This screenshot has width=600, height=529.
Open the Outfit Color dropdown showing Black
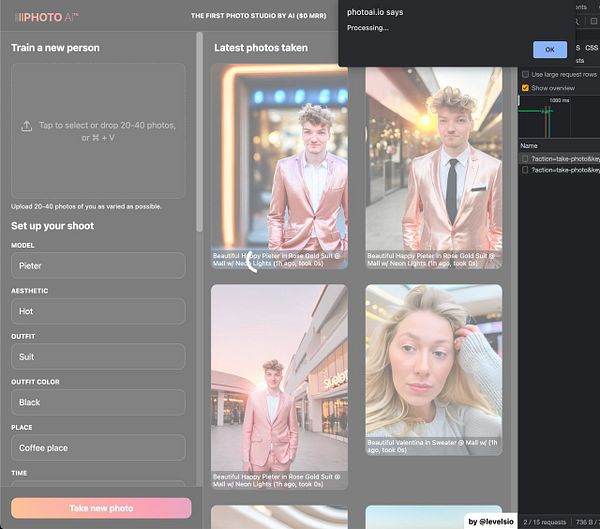(x=98, y=402)
